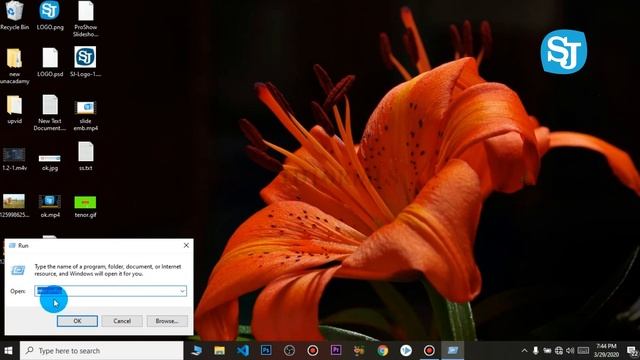
Task: Open the Windows Start menu
Action: coord(9,351)
